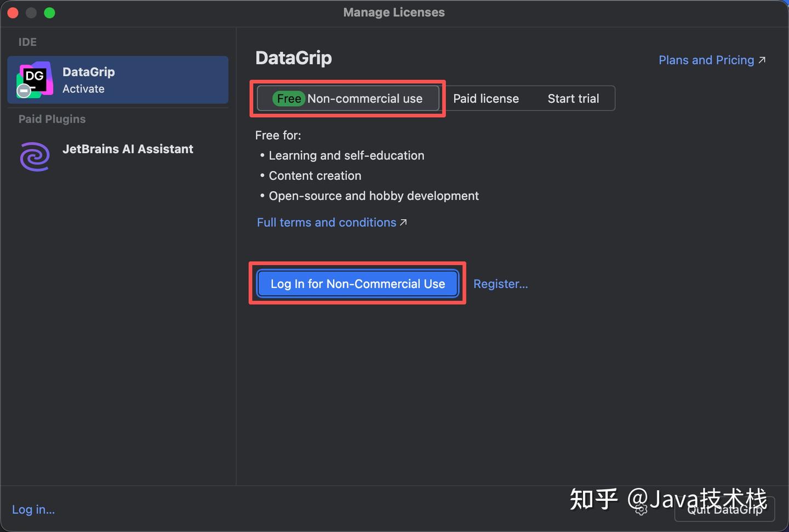Switch to the Paid license tab
The width and height of the screenshot is (789, 532).
point(485,98)
